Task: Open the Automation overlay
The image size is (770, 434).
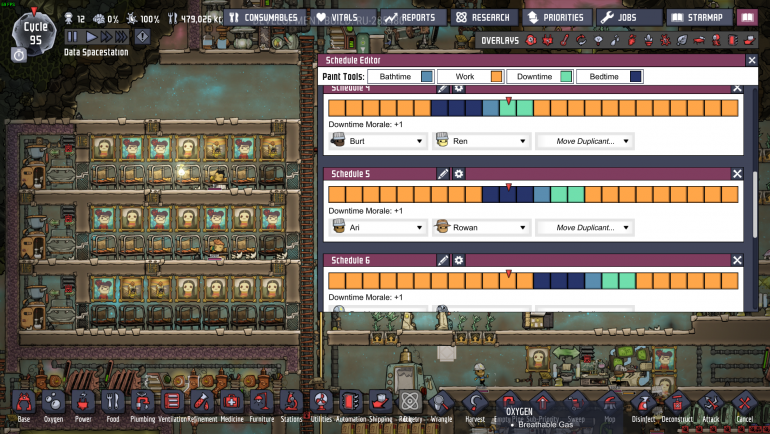Action: (733, 40)
